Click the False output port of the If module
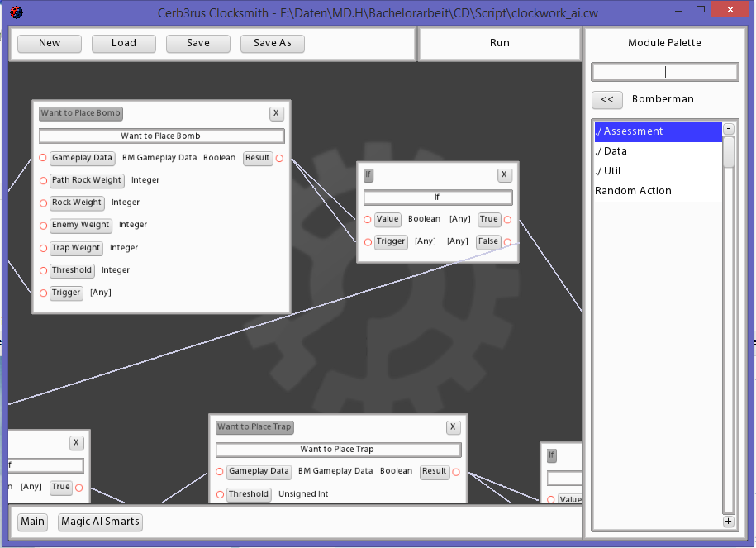 (507, 242)
